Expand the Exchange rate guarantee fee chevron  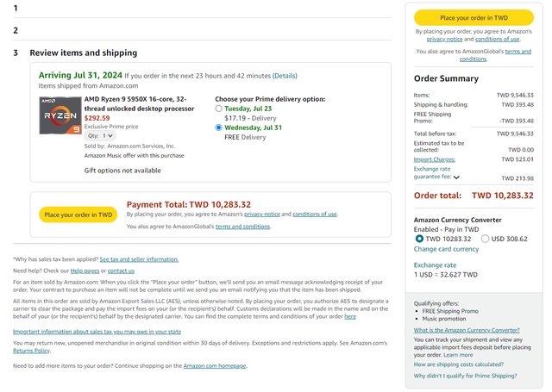click(x=456, y=177)
